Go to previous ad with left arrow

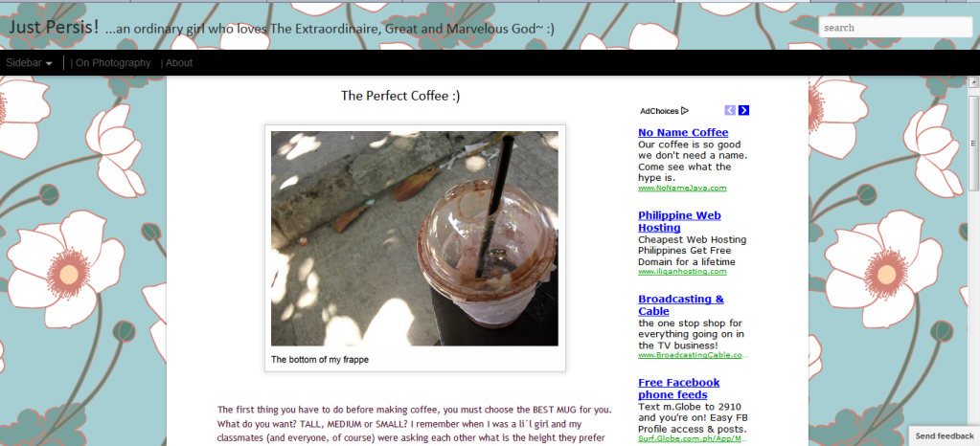730,111
